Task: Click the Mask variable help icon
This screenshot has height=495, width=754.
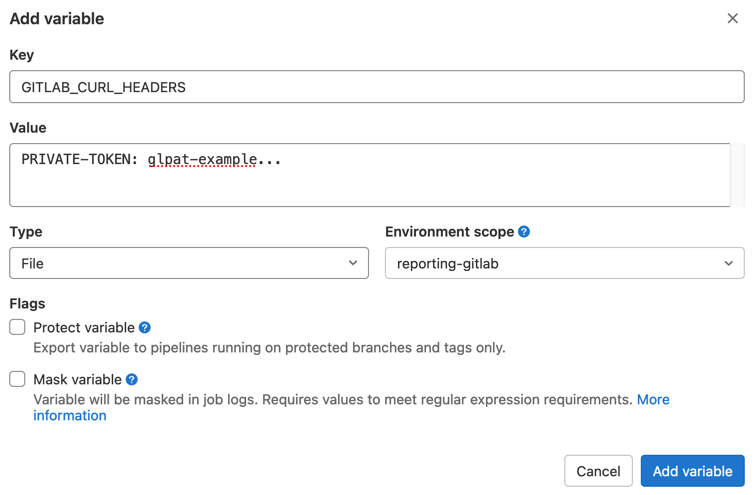Action: (x=132, y=380)
